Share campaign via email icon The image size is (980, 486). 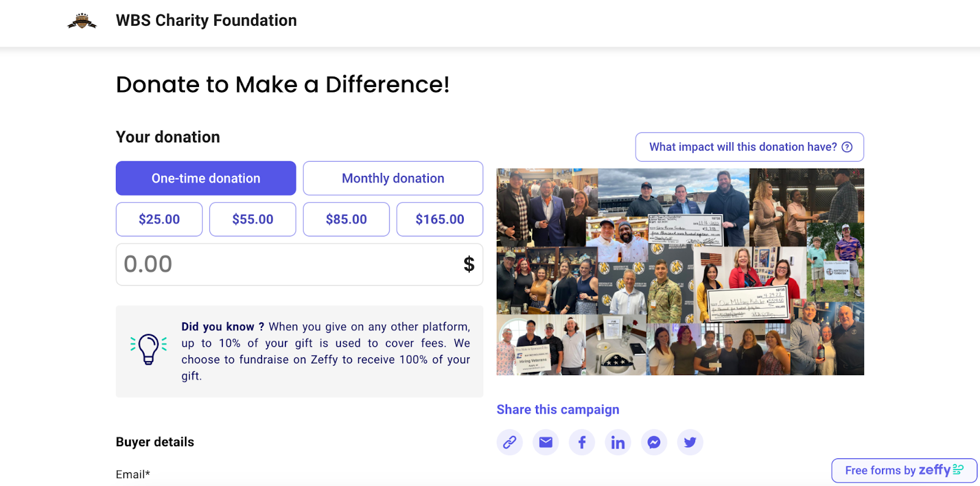click(x=546, y=442)
